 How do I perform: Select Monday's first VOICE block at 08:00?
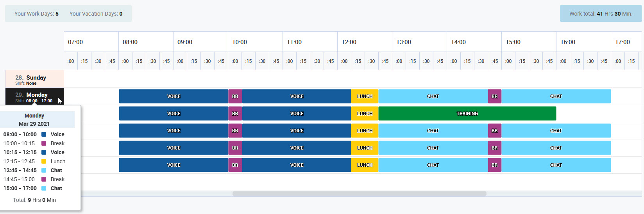tap(174, 96)
